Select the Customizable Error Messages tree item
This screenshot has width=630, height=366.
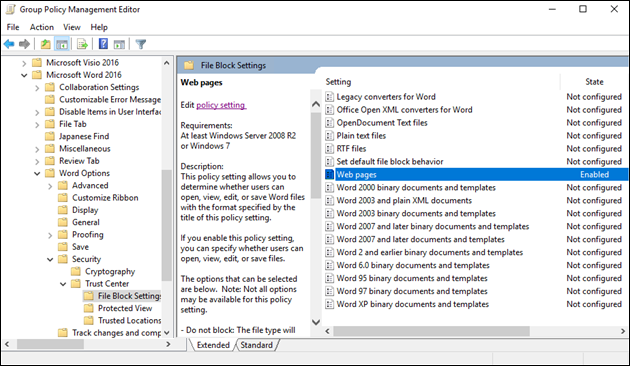[x=110, y=99]
